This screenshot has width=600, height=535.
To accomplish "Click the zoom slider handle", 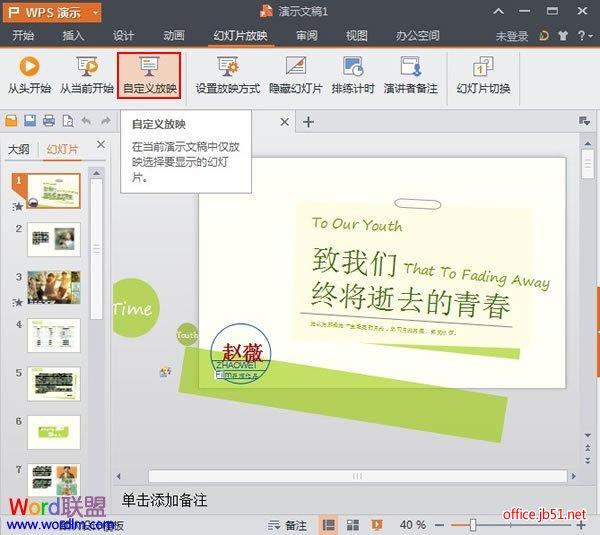I will tap(472, 524).
